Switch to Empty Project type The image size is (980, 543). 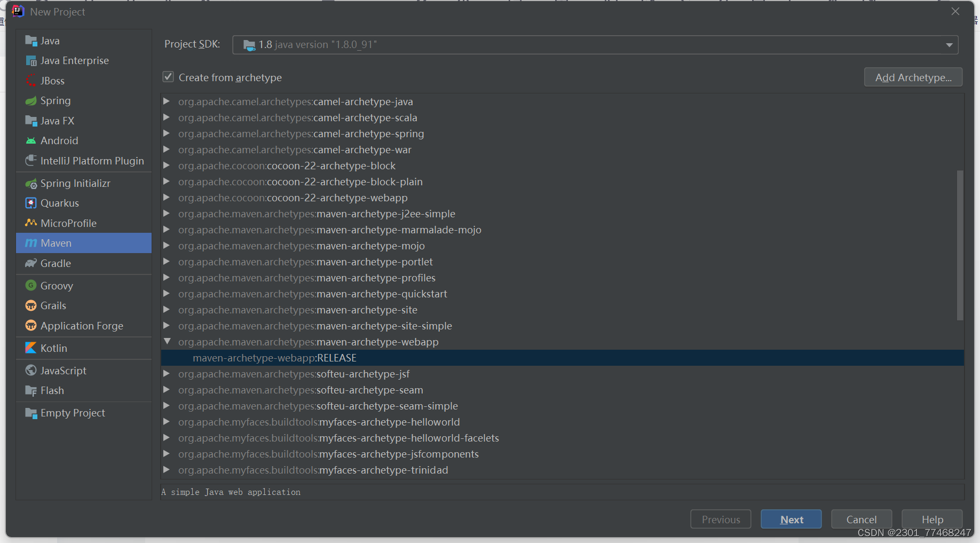84,413
